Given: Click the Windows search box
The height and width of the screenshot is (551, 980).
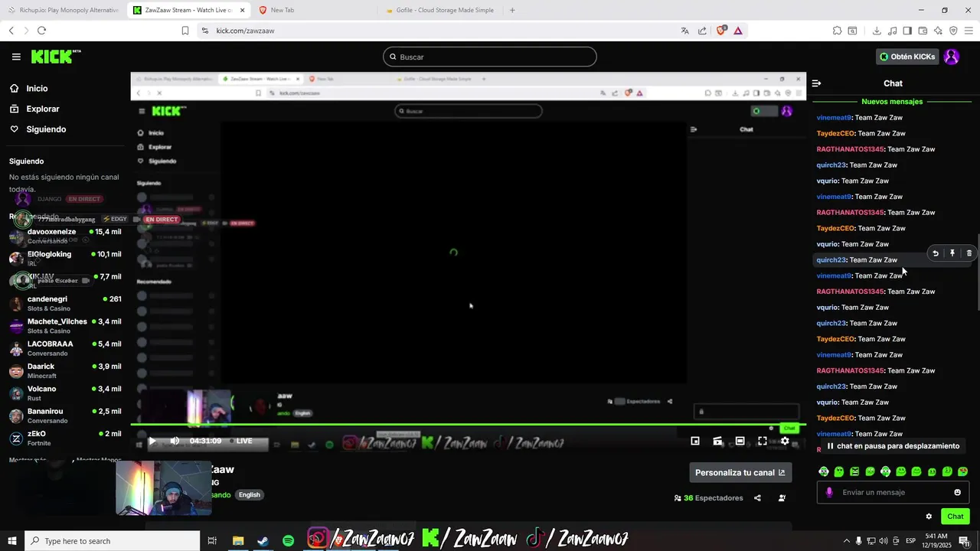Looking at the screenshot, I should tap(112, 541).
